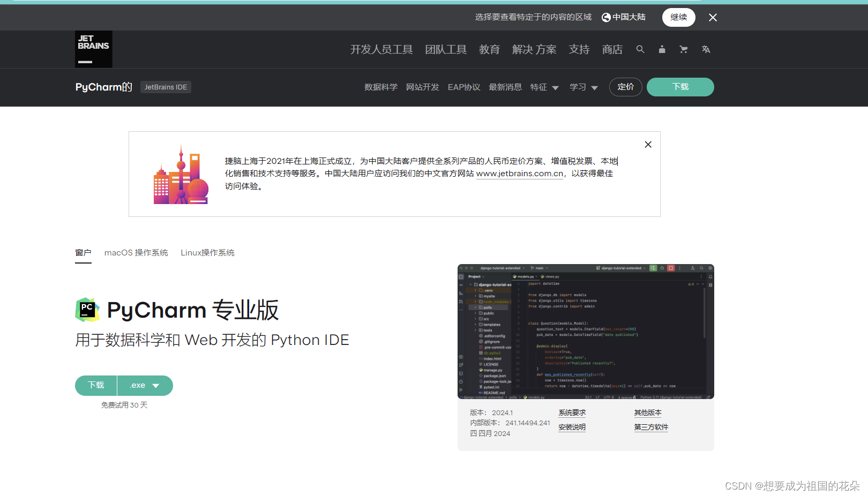Open the site search magnifier icon

[x=640, y=49]
